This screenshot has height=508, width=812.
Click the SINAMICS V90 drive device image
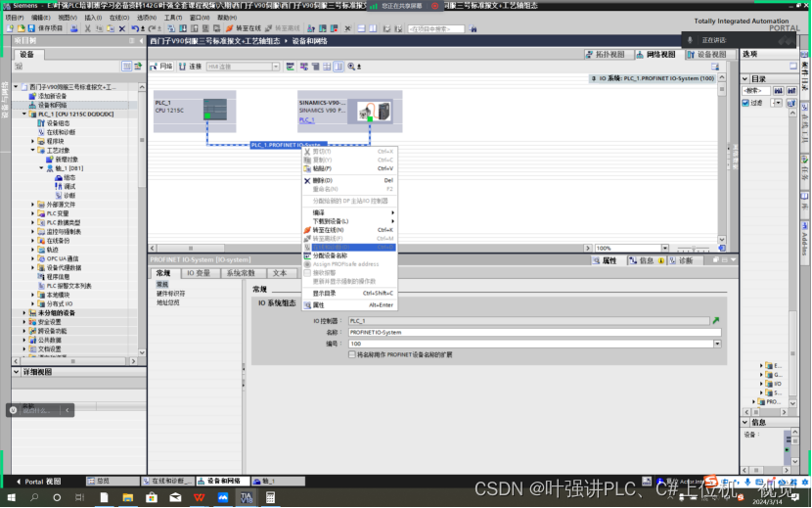[x=375, y=112]
